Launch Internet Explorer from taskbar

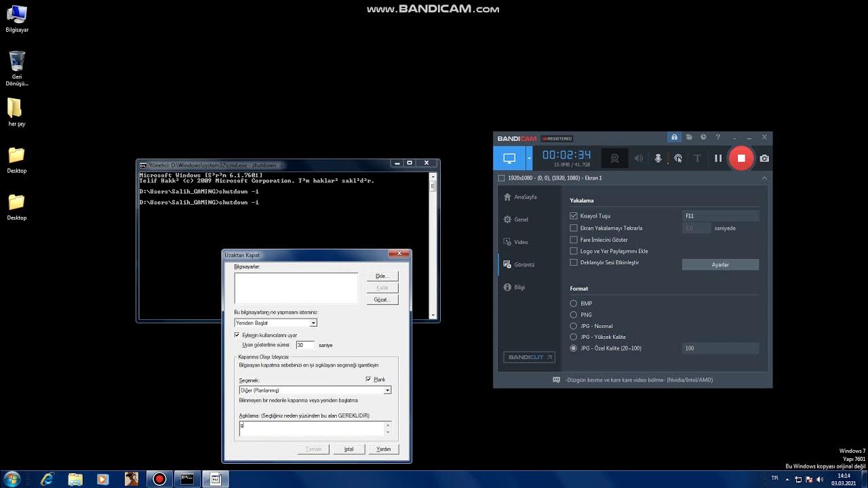point(47,479)
